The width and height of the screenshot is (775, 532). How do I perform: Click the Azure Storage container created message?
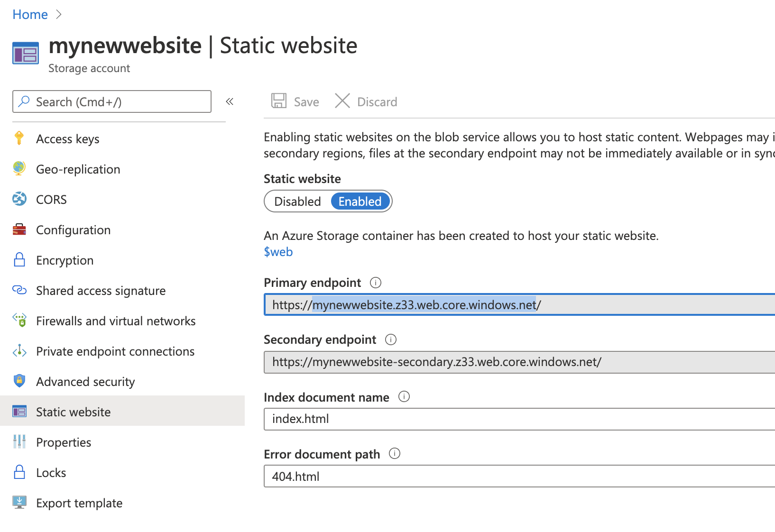tap(461, 236)
